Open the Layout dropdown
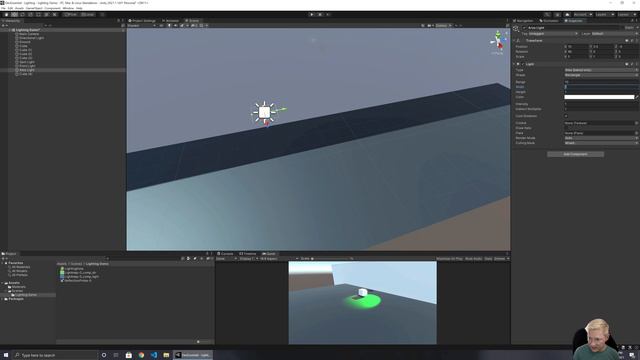640x360 pixels. (x=626, y=14)
